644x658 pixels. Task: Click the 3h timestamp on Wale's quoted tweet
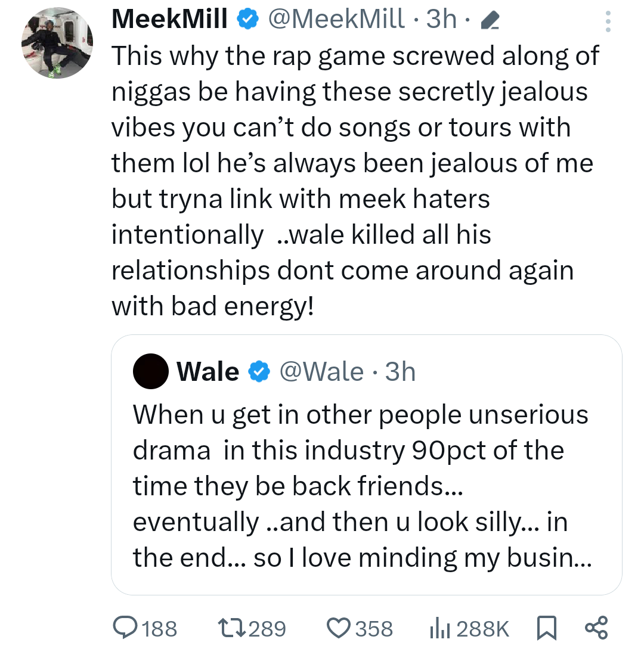pyautogui.click(x=400, y=372)
